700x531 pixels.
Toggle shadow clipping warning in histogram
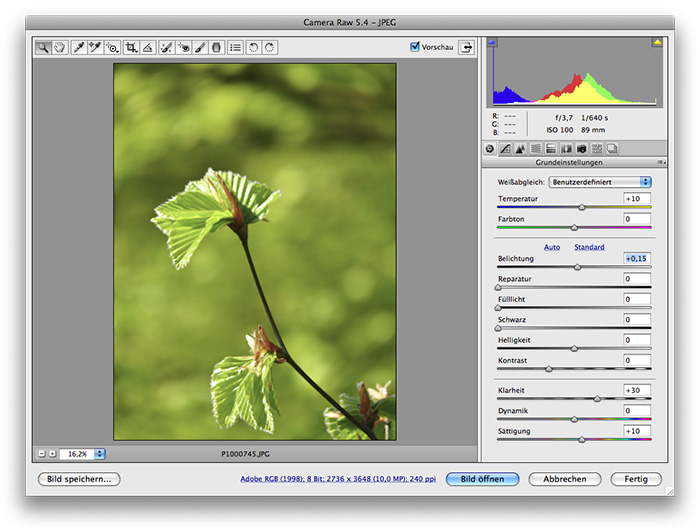click(492, 42)
